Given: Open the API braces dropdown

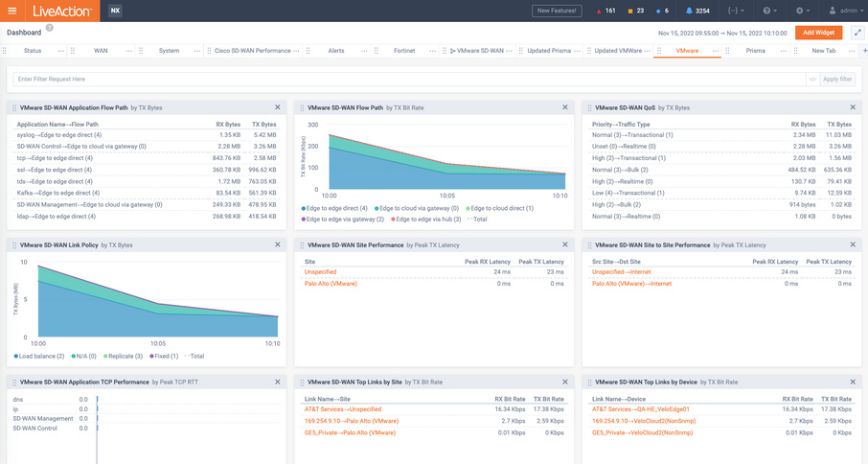Looking at the screenshot, I should tap(736, 11).
